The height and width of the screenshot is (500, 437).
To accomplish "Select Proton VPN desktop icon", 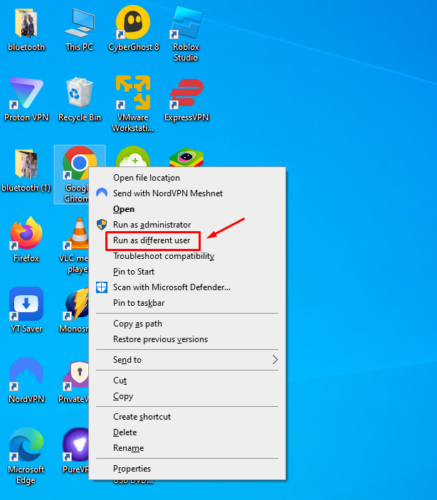I will (26, 93).
